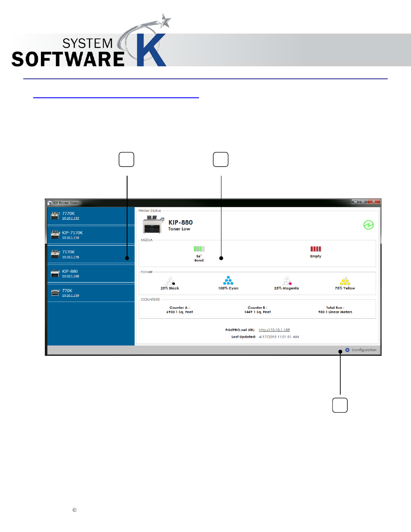Minimize the KIP Printer Status window
This screenshot has height=532, width=411.
(355, 202)
